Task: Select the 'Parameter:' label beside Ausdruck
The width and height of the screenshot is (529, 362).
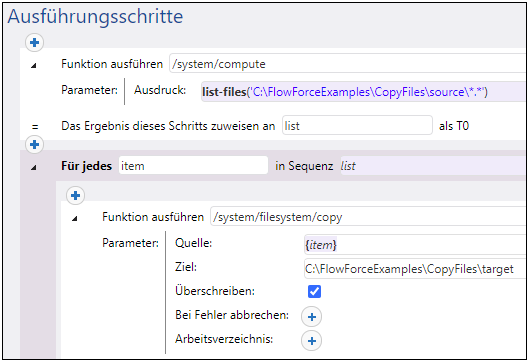Action: (89, 90)
